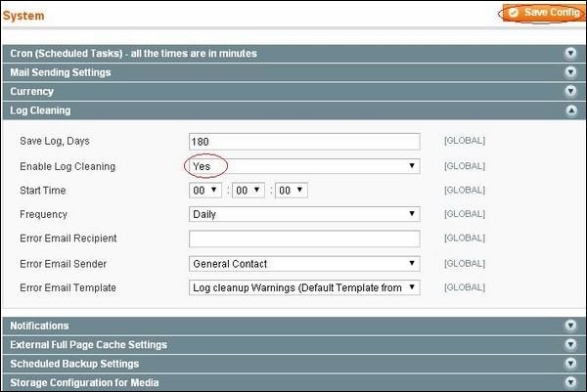
Task: Expand the Currency section arrow icon
Action: (570, 91)
